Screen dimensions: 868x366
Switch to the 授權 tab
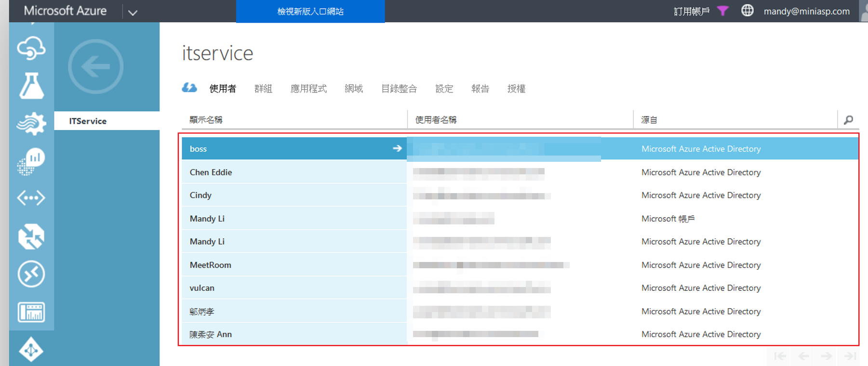[516, 89]
